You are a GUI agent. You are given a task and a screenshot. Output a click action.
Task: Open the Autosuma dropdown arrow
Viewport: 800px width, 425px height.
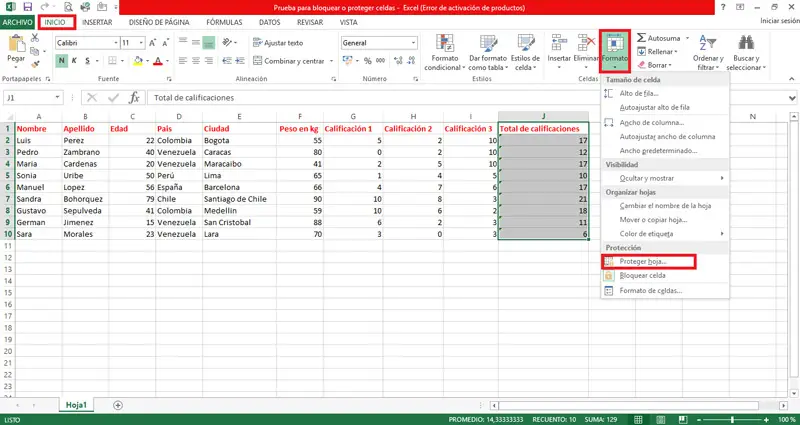(x=687, y=38)
